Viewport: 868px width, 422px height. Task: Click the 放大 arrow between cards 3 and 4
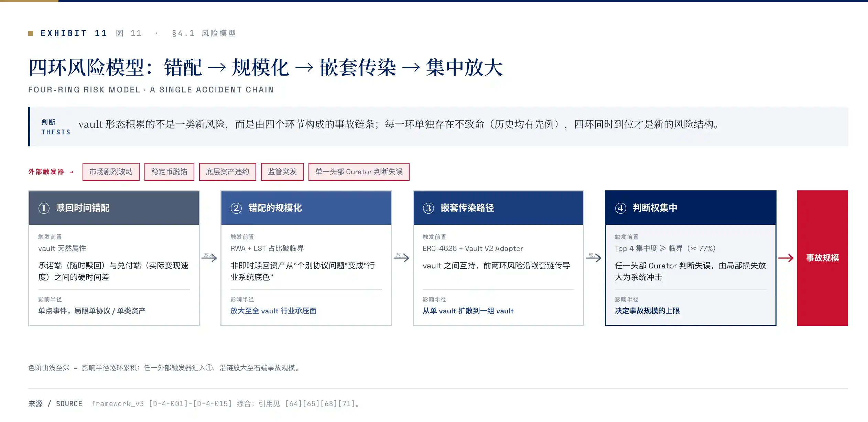click(594, 257)
